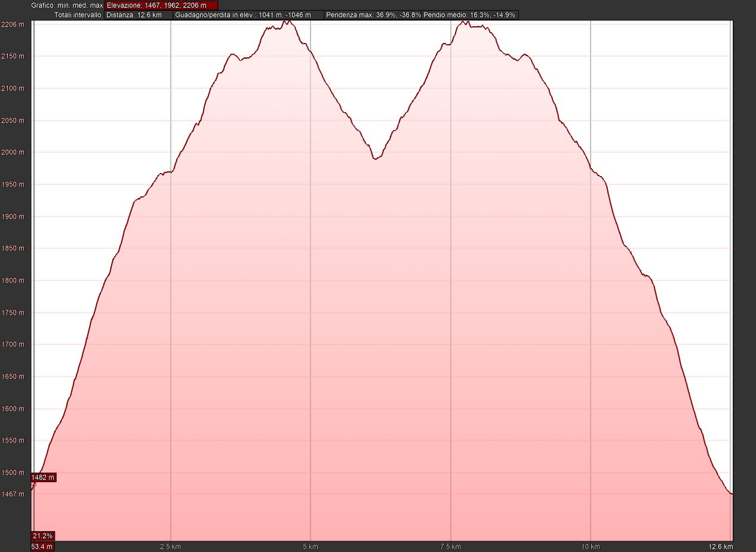Viewport: 756px width, 552px height.
Task: Click the 2100 m elevation axis label
Action: 13,89
